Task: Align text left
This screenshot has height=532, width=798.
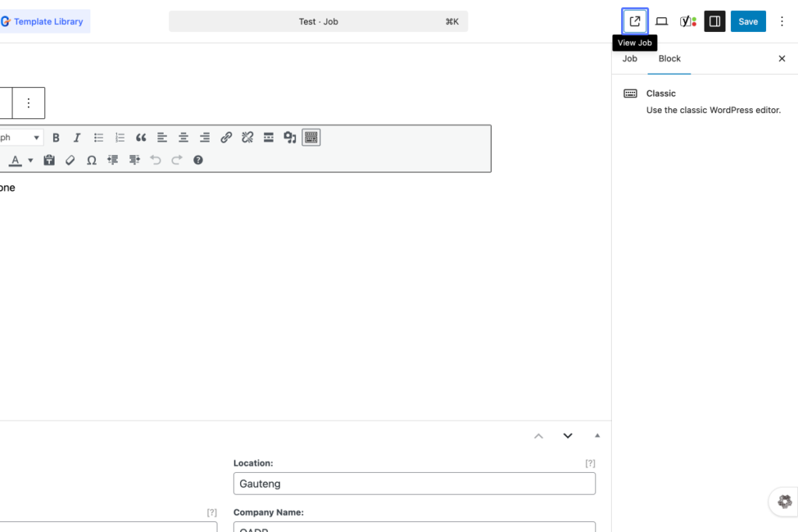Action: tap(162, 138)
